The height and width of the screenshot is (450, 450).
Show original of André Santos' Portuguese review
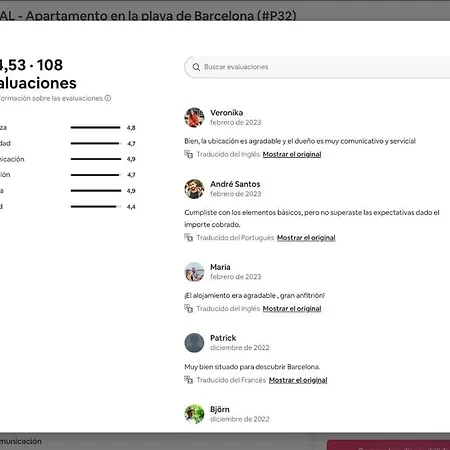point(306,238)
